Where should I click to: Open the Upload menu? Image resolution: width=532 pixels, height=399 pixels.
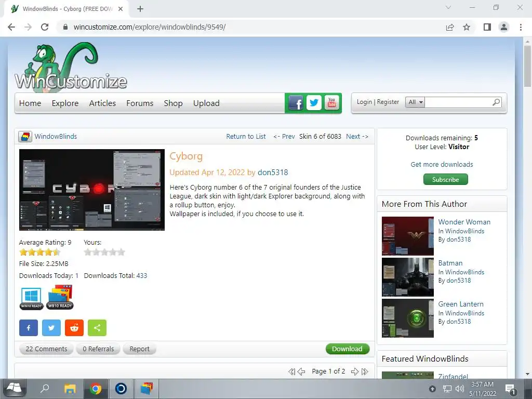(206, 103)
